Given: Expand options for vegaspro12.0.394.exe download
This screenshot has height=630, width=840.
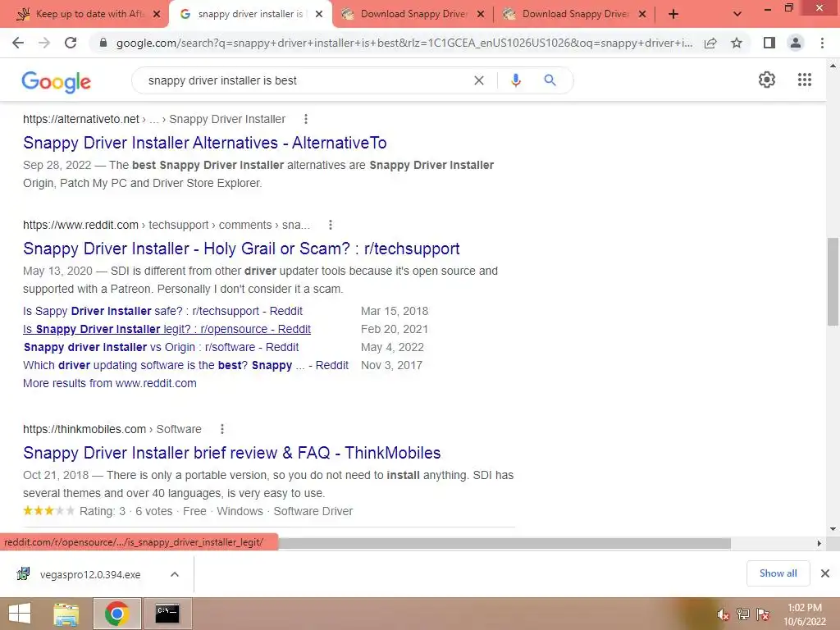Looking at the screenshot, I should pos(175,574).
